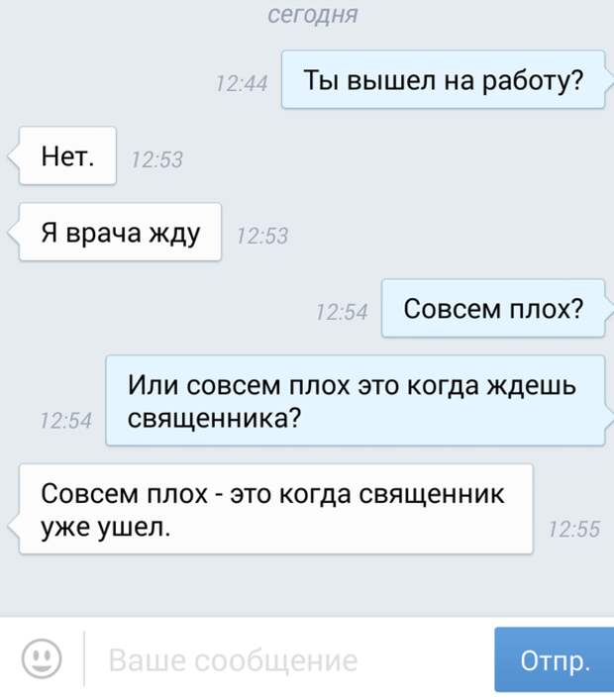Select the 'Совсем плох?' outgoing message
The image size is (614, 700).
pos(493,308)
